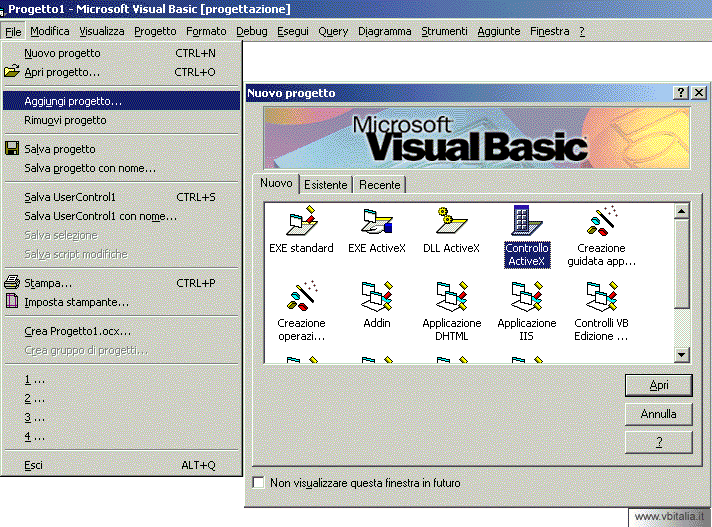
Task: Open the Formato menu
Action: coord(206,31)
